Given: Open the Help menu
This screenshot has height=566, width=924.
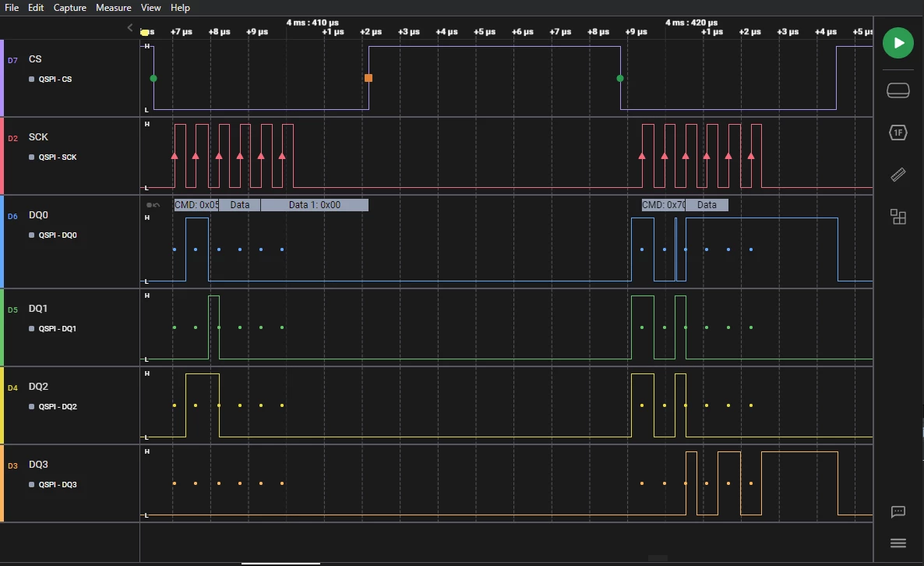Looking at the screenshot, I should tap(180, 8).
